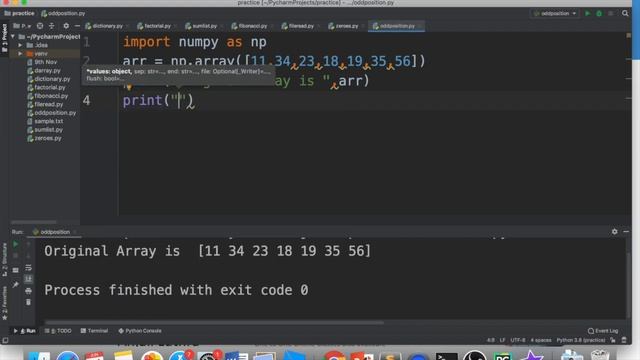Open sample.txt in project tree
The width and height of the screenshot is (640, 360).
tap(45, 121)
